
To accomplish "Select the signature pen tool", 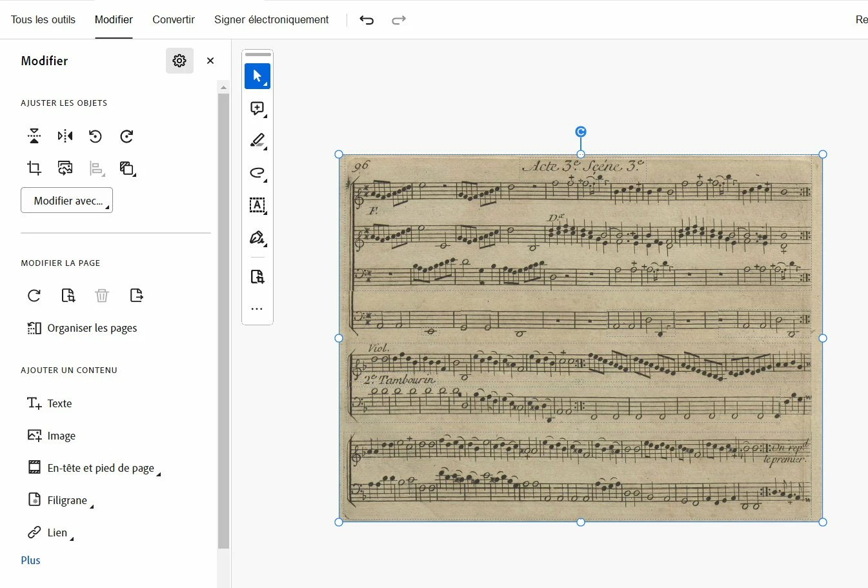I will 257,238.
